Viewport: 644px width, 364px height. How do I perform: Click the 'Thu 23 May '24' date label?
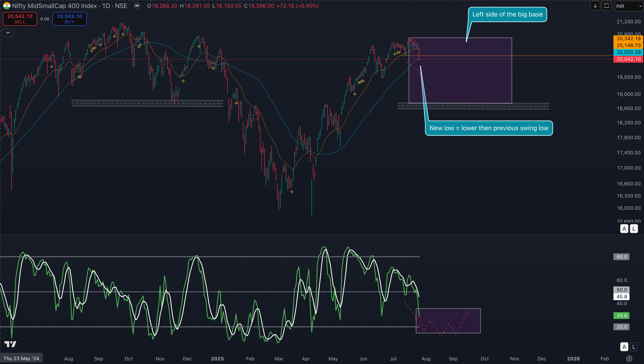(x=21, y=359)
